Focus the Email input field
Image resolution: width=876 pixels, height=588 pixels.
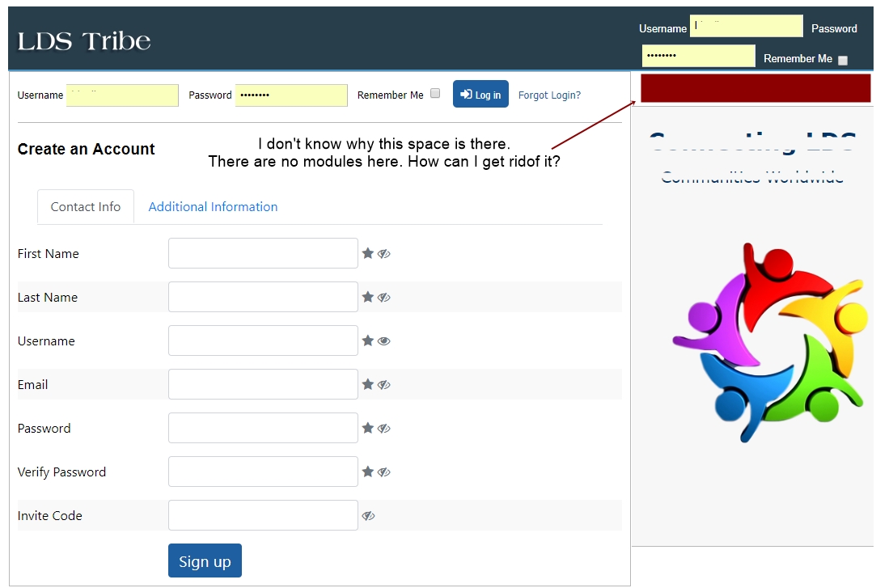263,384
